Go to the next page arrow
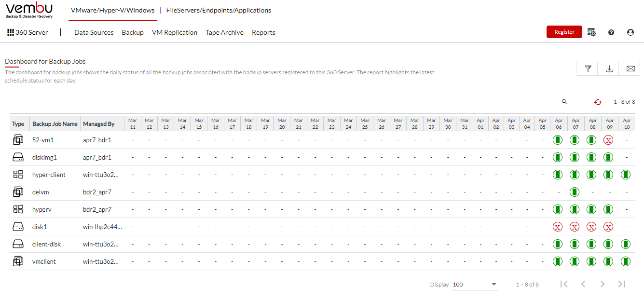 (x=603, y=284)
